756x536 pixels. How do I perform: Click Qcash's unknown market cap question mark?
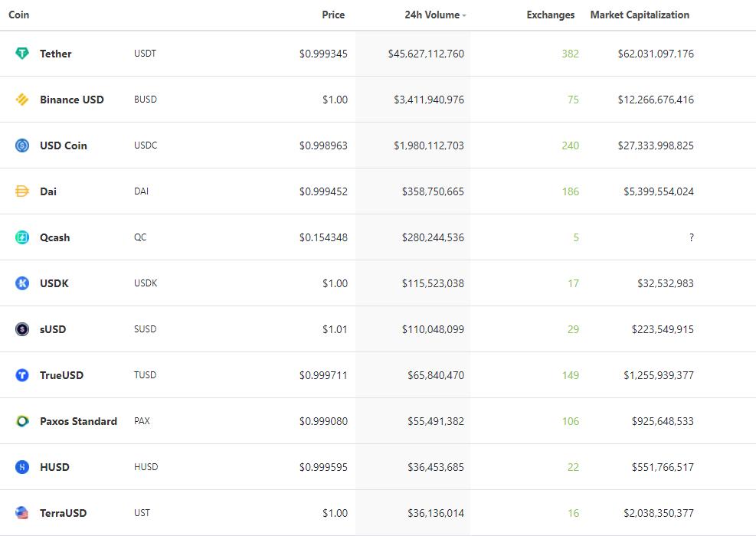692,237
